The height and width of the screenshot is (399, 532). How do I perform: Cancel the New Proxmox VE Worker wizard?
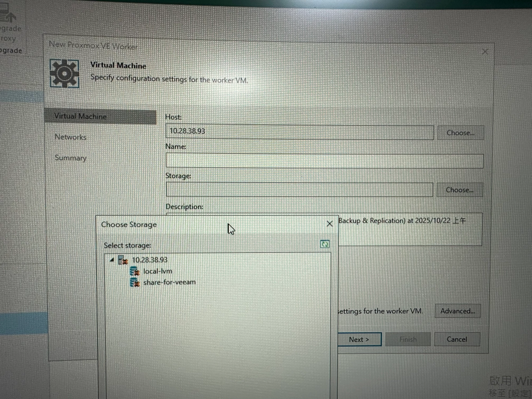(x=457, y=339)
